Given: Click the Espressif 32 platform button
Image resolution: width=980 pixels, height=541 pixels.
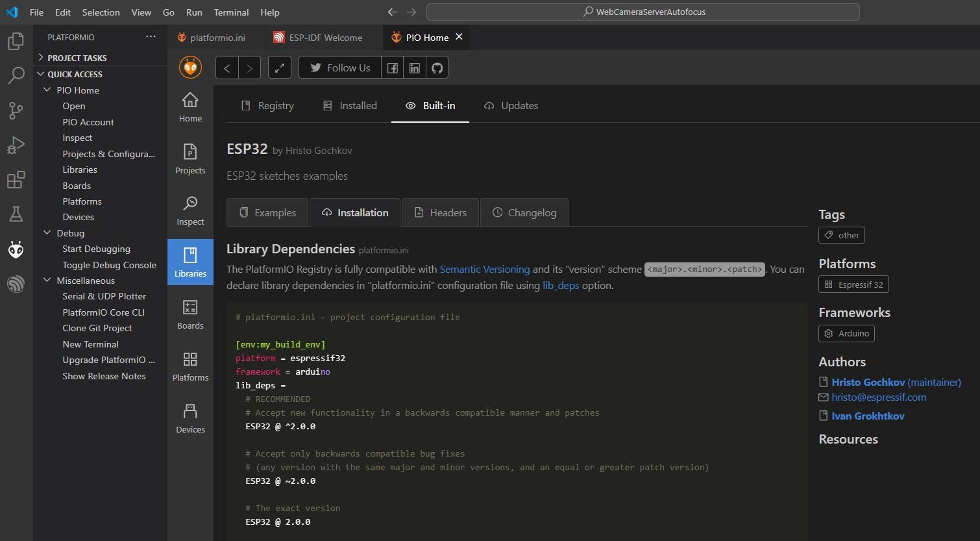Looking at the screenshot, I should (x=853, y=284).
